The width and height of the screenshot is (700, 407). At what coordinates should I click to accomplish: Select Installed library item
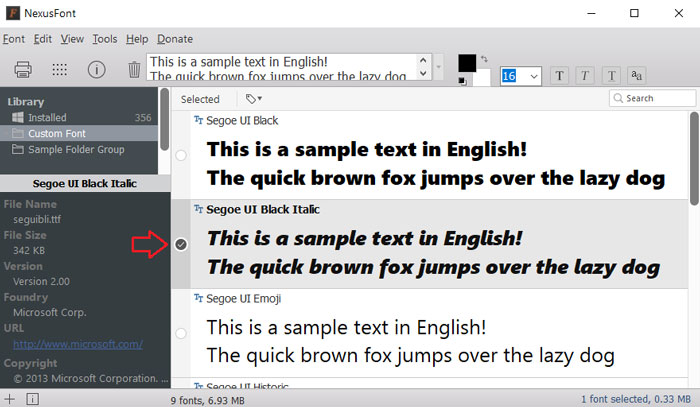79,117
